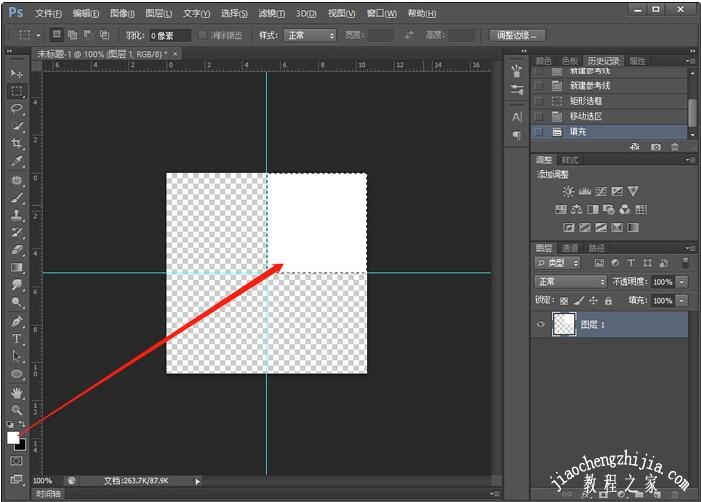
Task: Select the Move tool
Action: (17, 74)
